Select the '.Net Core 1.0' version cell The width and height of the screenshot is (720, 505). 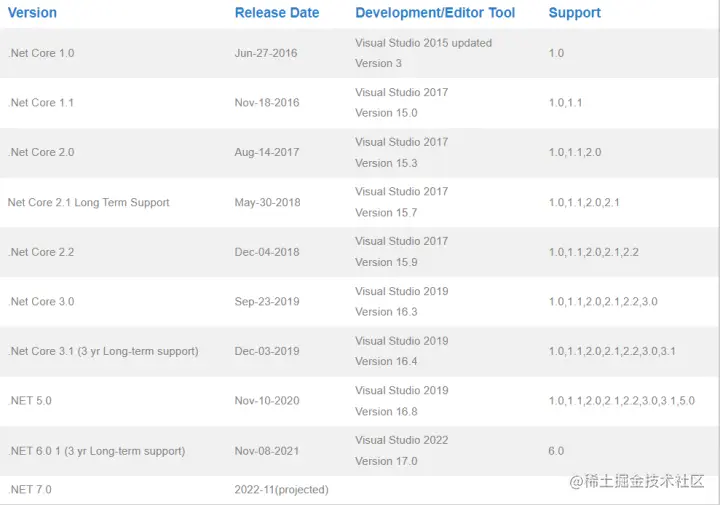point(41,53)
